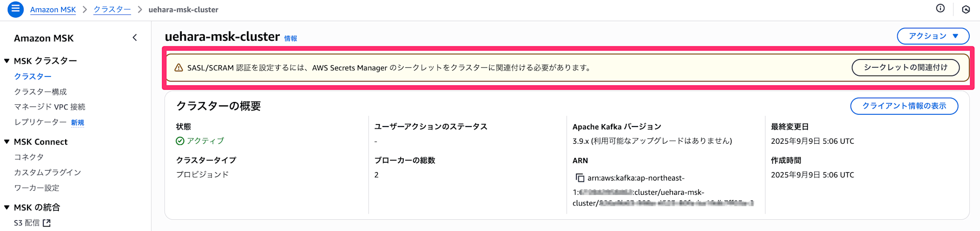Copy the cluster ARN with the copy icon
Screen dimensions: 980x231
click(580, 178)
